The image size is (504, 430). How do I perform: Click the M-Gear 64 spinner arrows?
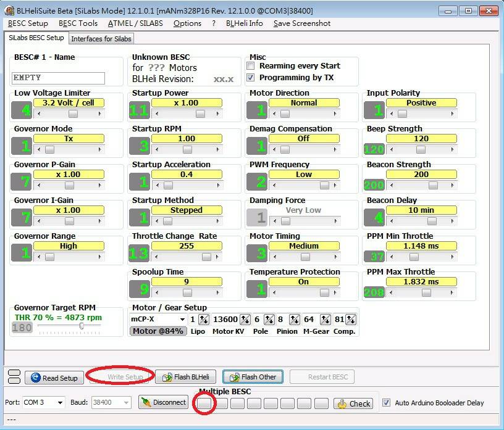pos(325,319)
